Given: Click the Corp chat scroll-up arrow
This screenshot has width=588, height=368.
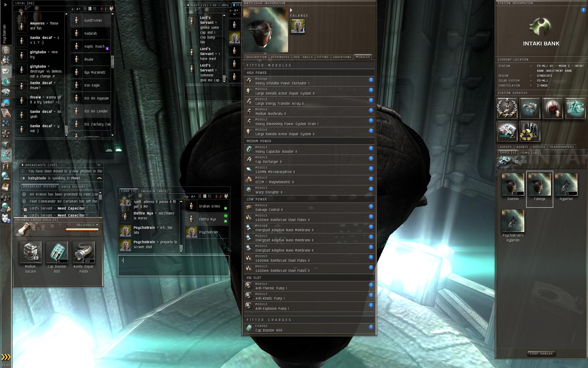Looking at the screenshot, I should (x=181, y=202).
